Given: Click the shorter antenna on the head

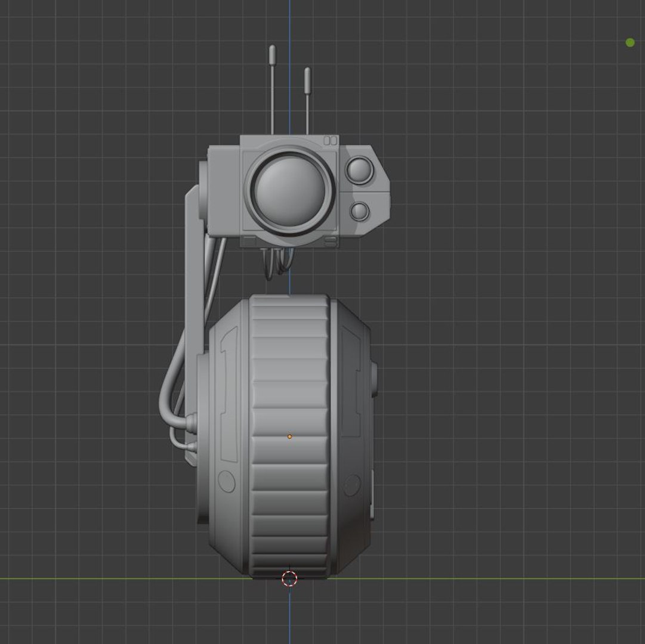Looking at the screenshot, I should 307,101.
